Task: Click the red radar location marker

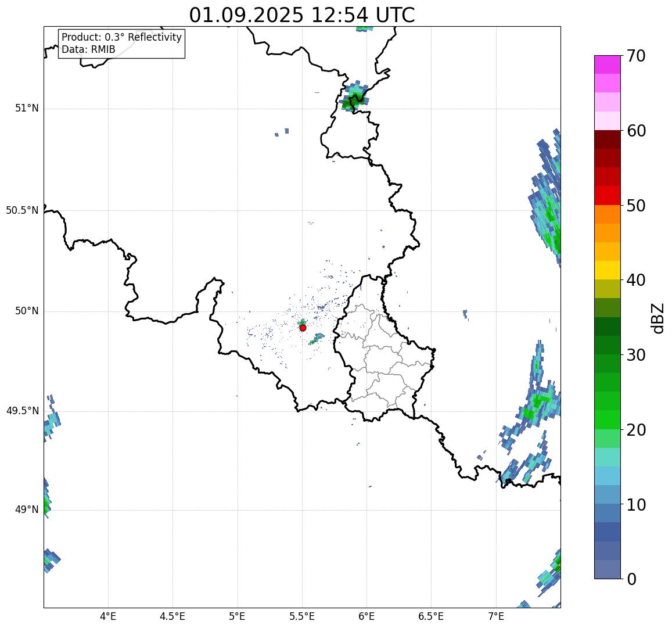Action: (x=303, y=328)
